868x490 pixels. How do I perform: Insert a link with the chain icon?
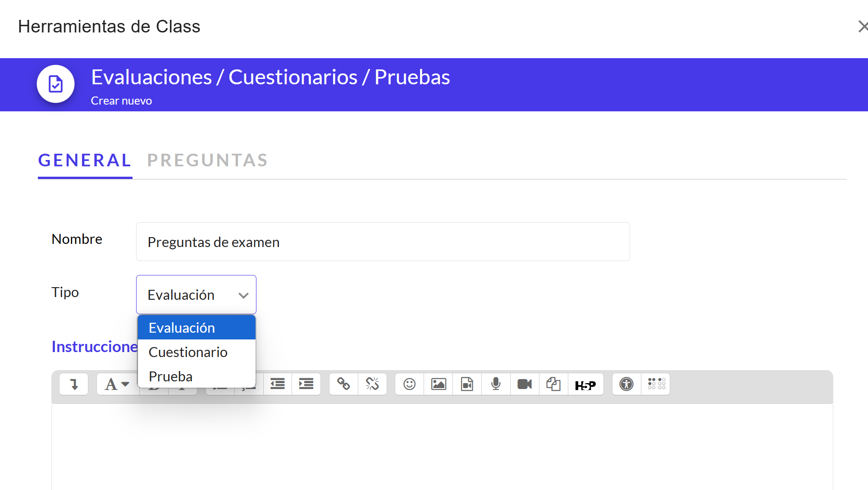(344, 384)
